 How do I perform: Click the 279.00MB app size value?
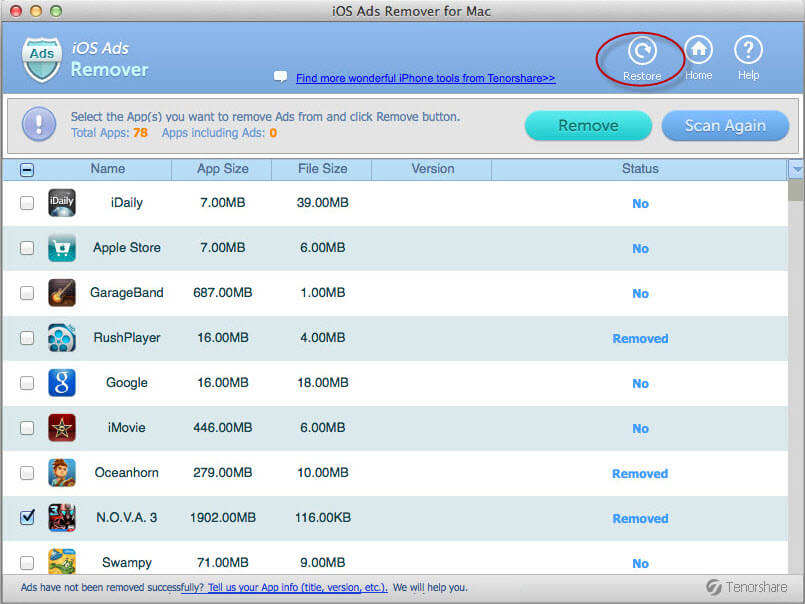click(x=223, y=473)
